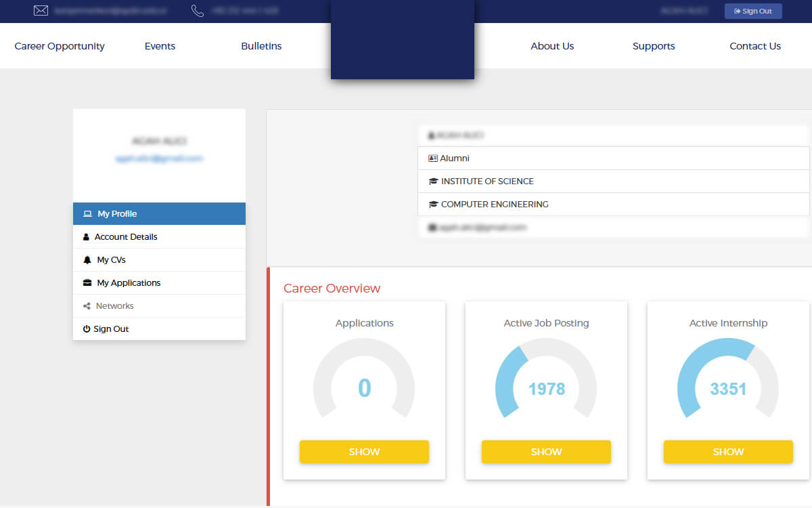
Task: Click the laptop icon beside My Profile
Action: coord(87,214)
